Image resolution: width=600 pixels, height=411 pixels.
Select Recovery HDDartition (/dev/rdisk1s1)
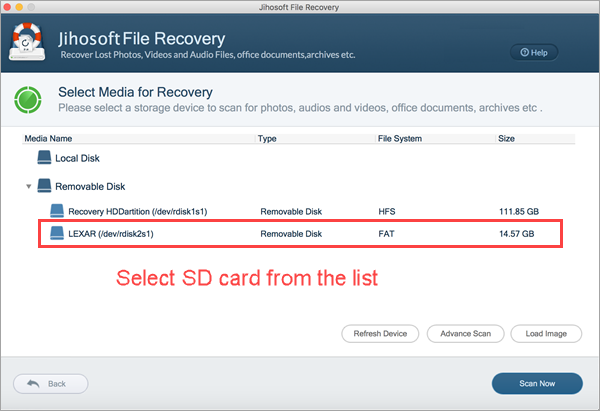click(138, 211)
